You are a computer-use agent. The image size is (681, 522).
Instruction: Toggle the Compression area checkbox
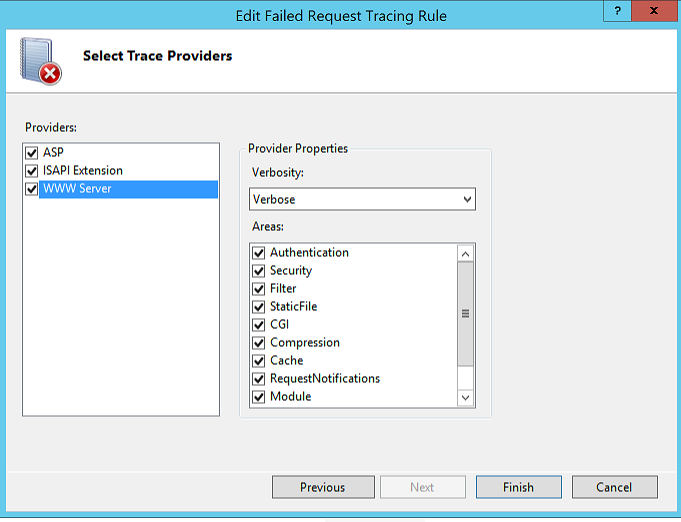pyautogui.click(x=259, y=343)
